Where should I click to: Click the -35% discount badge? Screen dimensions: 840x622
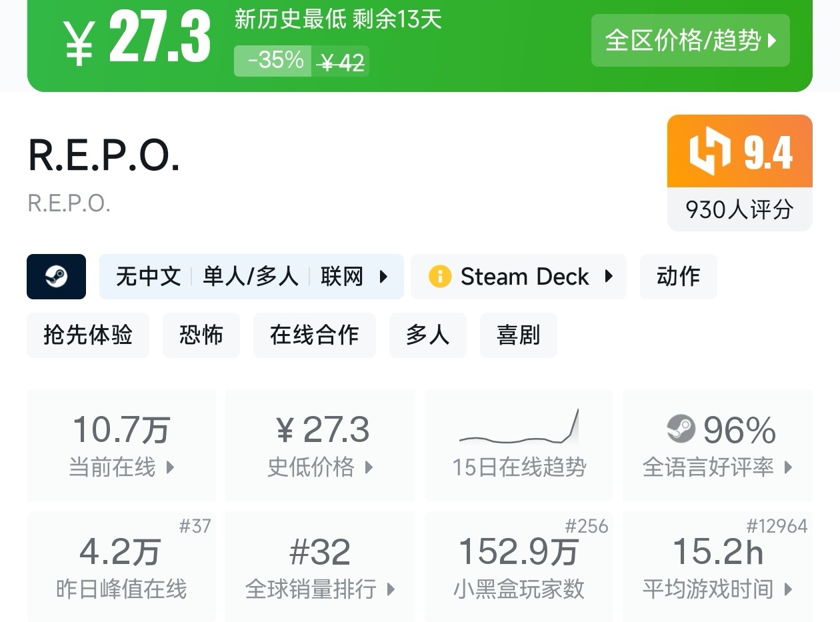(x=273, y=61)
